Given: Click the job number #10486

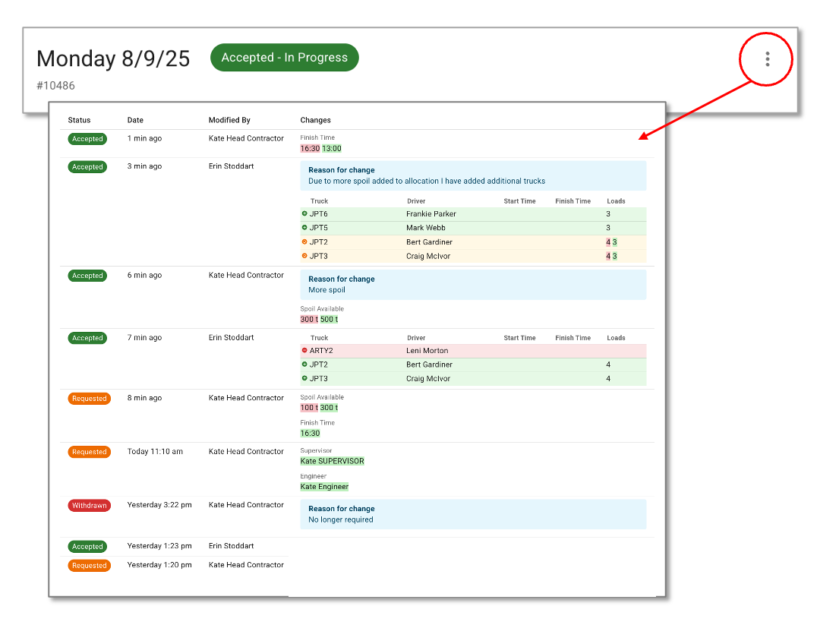Looking at the screenshot, I should 55,86.
